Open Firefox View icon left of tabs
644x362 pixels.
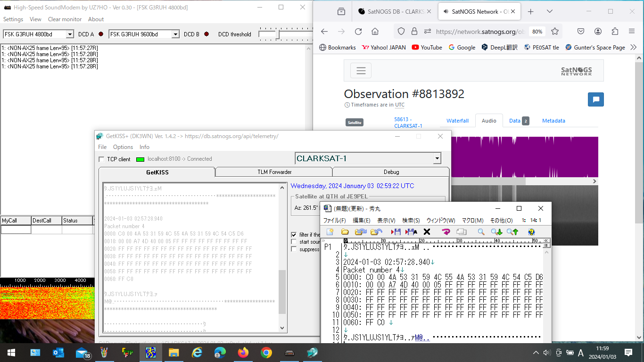click(x=341, y=12)
